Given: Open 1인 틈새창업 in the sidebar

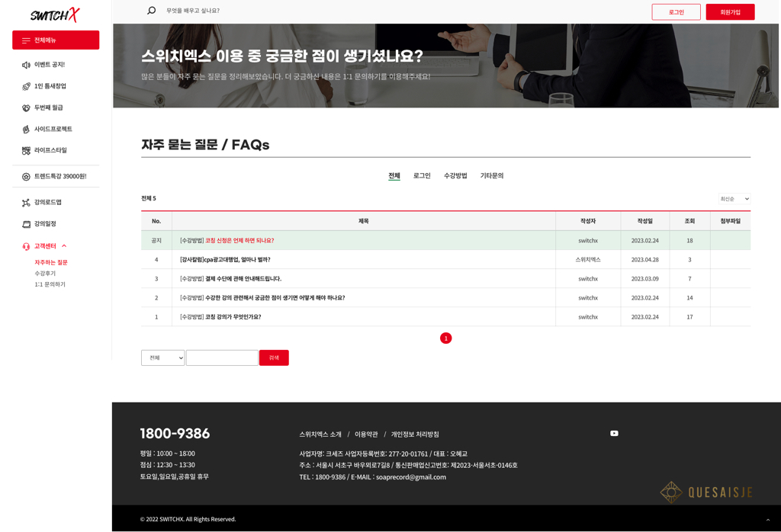Looking at the screenshot, I should coord(50,86).
